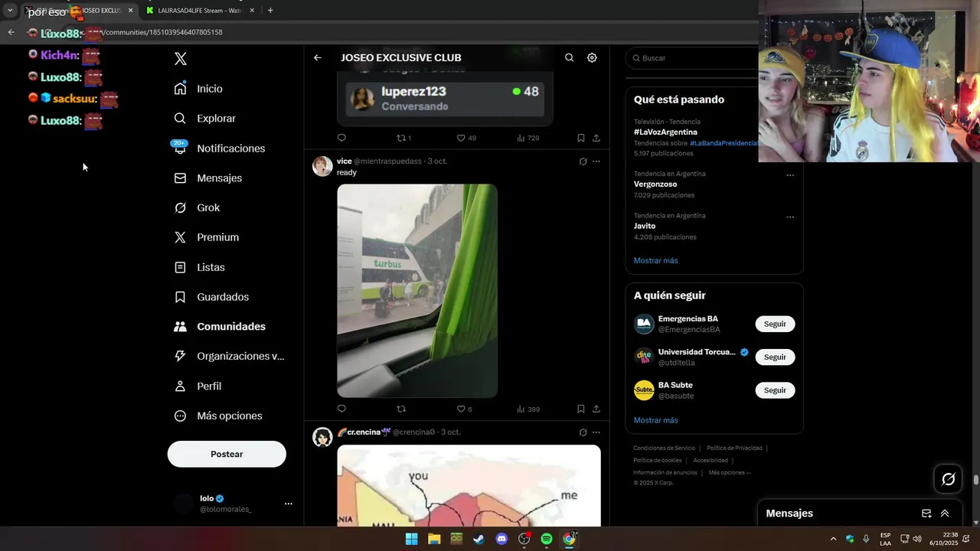The height and width of the screenshot is (551, 980).
Task: Open Windows Start menu
Action: 411,539
